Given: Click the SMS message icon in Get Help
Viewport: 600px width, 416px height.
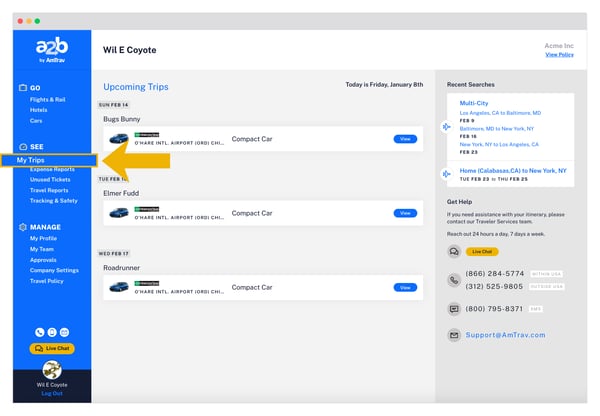Looking at the screenshot, I should pyautogui.click(x=454, y=309).
